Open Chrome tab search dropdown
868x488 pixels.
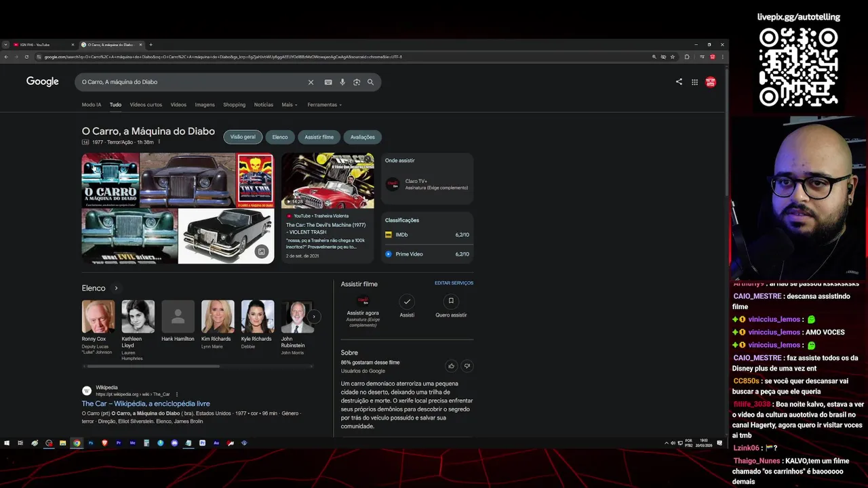[x=5, y=45]
